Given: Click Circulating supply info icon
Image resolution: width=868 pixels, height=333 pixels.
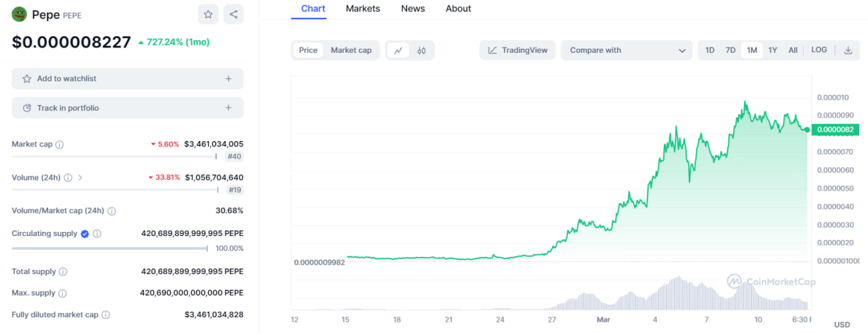Looking at the screenshot, I should [x=97, y=234].
